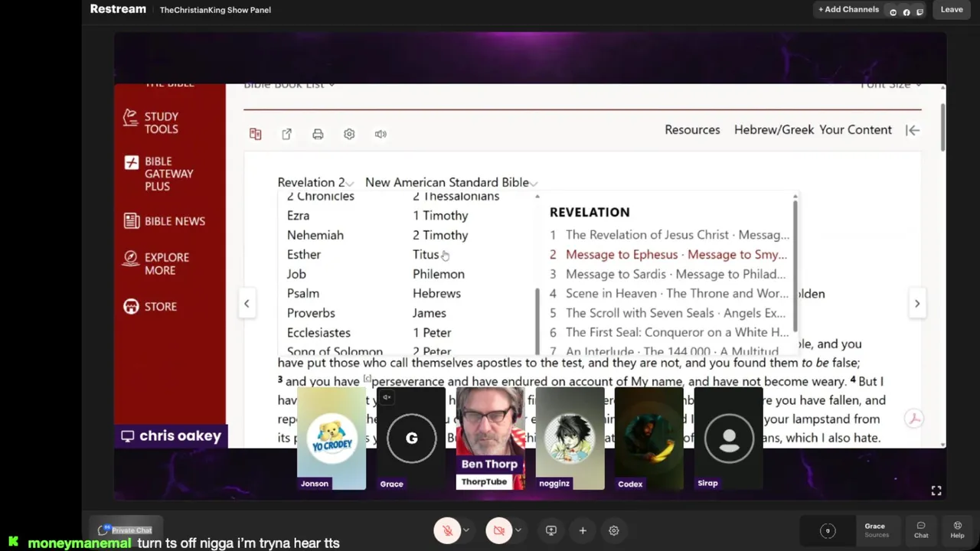Select chapter 3 Message to Sardis
980x551 pixels.
(x=669, y=274)
